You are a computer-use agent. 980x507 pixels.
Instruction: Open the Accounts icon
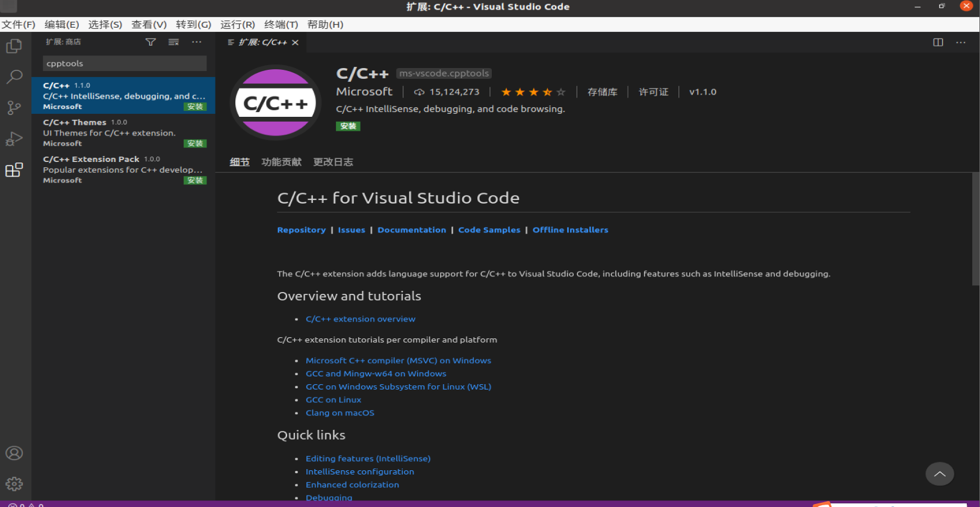click(x=14, y=453)
